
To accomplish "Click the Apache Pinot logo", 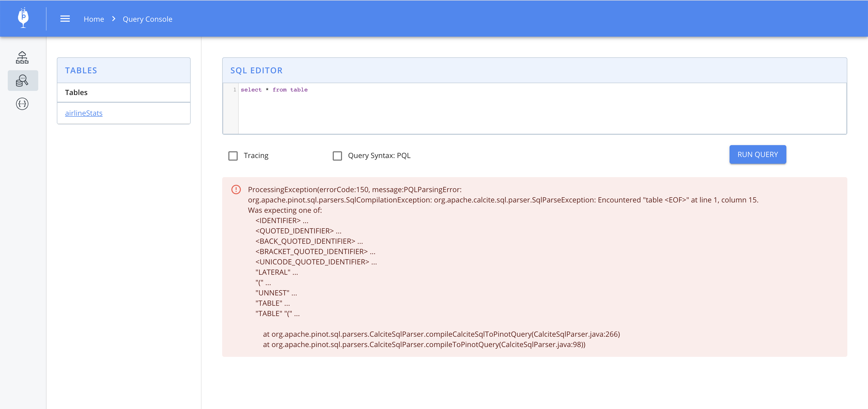I will pos(23,18).
